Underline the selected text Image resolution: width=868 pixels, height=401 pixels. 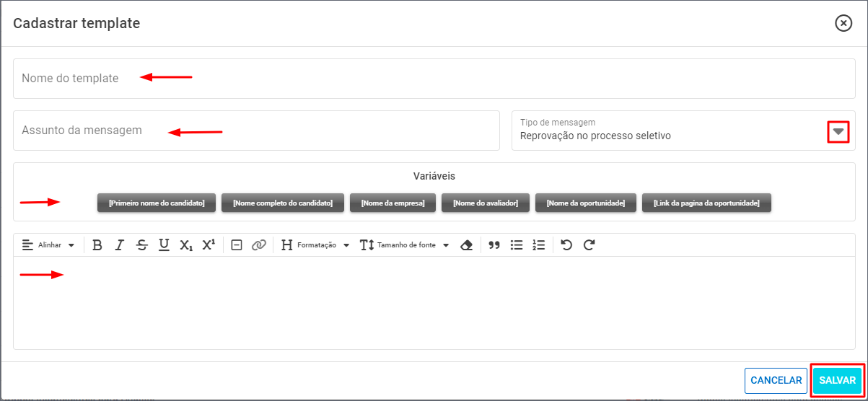pos(164,245)
